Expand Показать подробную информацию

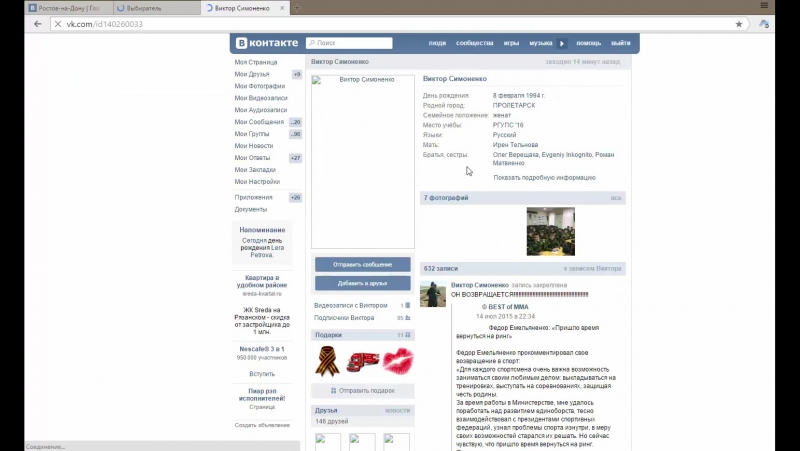544,178
